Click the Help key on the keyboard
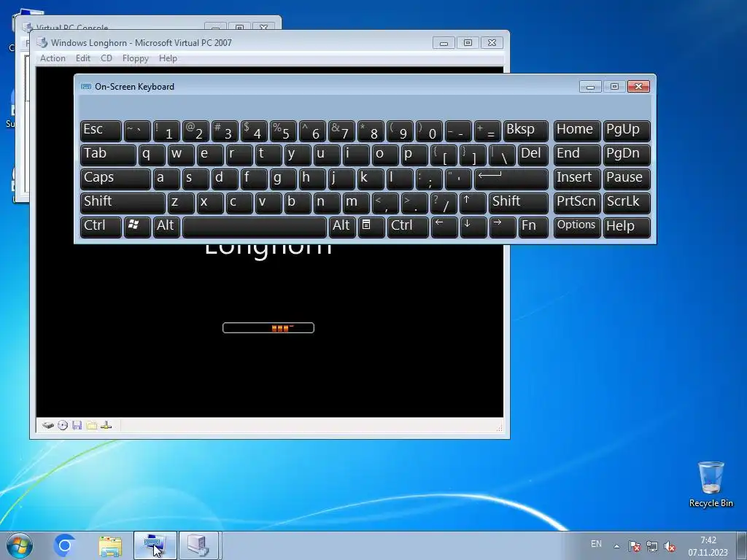747x560 pixels. coord(627,227)
